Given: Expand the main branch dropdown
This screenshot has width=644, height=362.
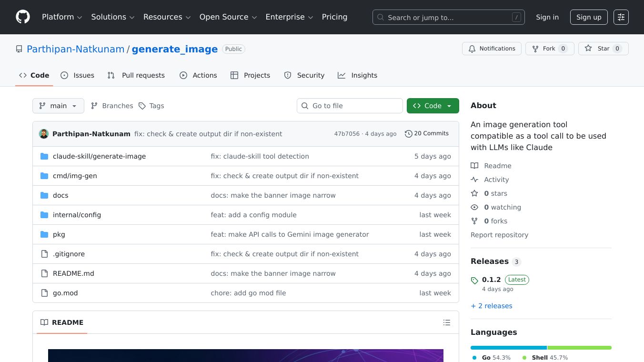Looking at the screenshot, I should coord(58,106).
